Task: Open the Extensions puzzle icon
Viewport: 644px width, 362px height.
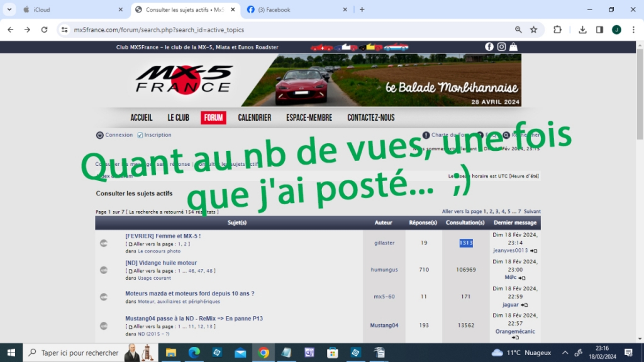Action: click(557, 30)
